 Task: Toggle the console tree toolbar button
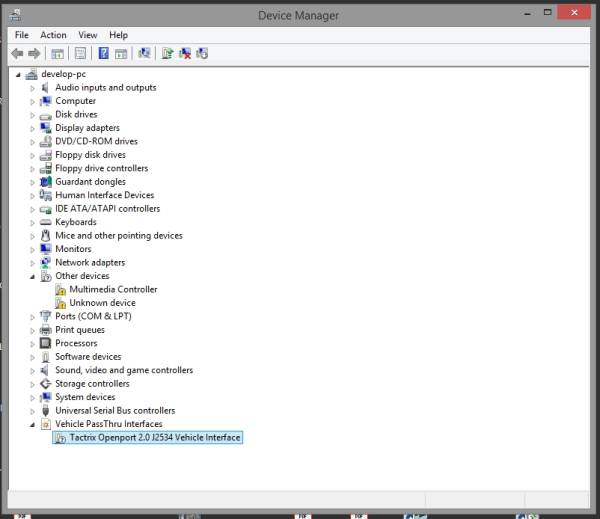coord(57,54)
